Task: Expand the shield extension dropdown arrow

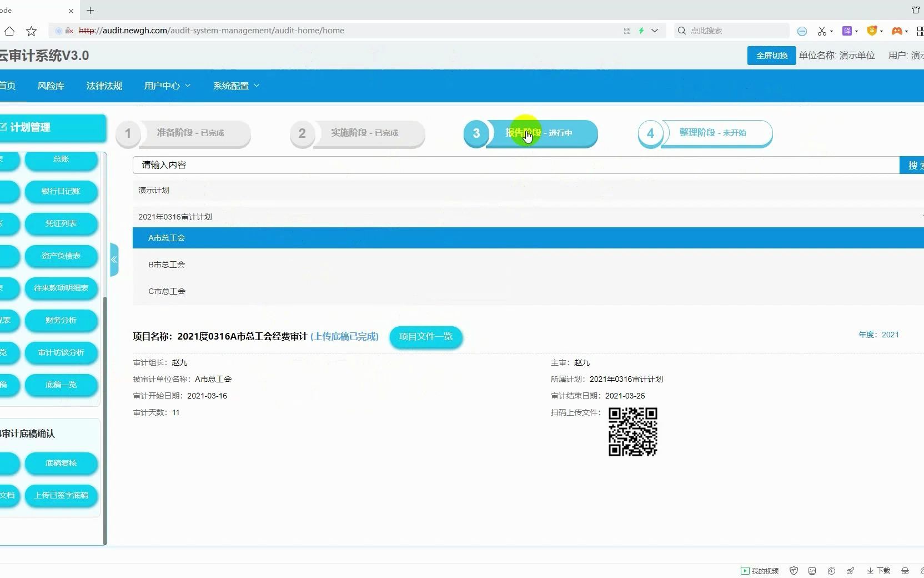Action: coord(881,31)
